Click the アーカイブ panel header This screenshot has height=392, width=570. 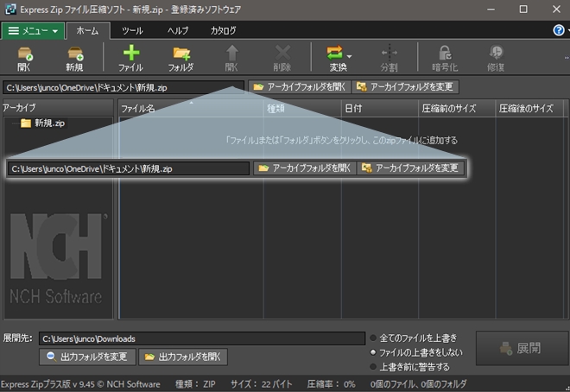tap(58, 108)
